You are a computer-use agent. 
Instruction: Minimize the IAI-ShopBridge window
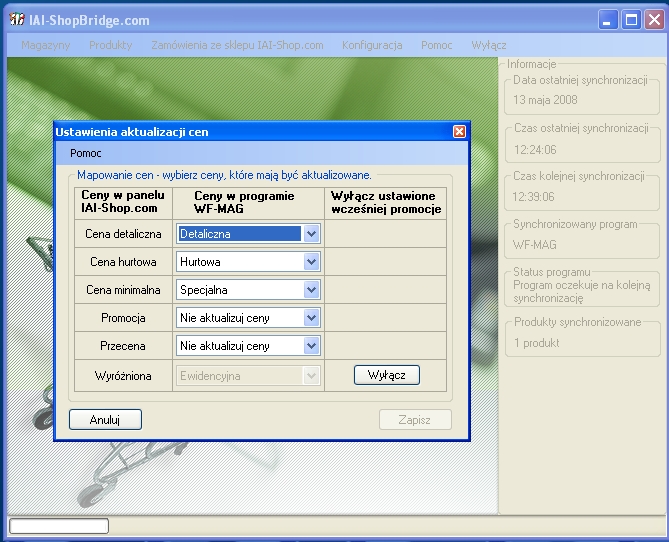[x=608, y=20]
